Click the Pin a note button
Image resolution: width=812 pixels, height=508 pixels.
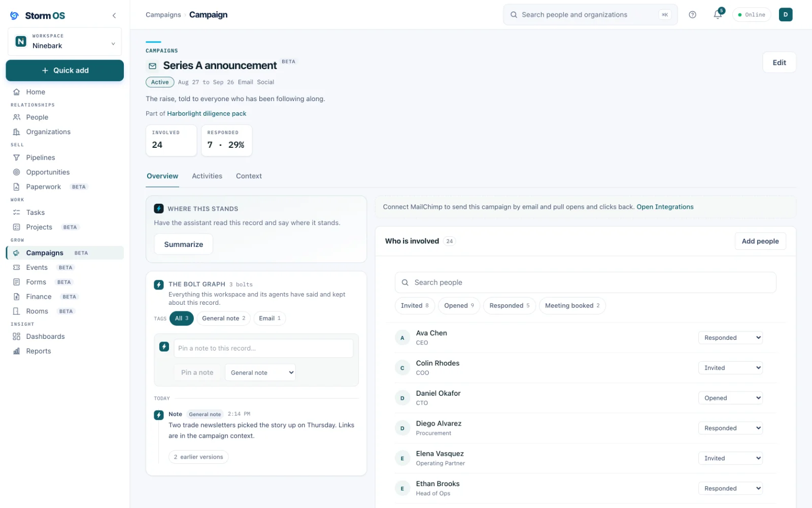(197, 372)
